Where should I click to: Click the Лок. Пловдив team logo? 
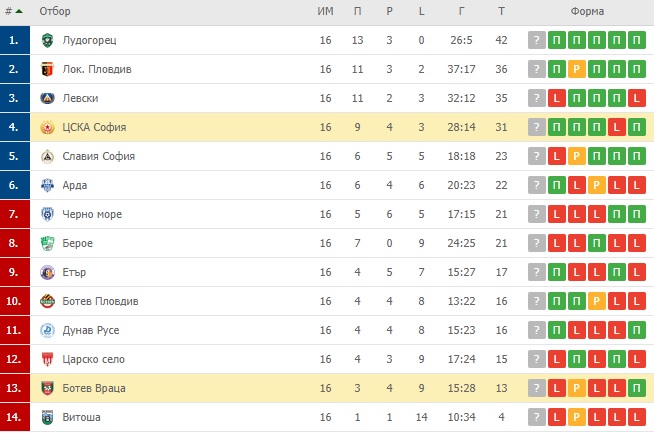click(48, 69)
